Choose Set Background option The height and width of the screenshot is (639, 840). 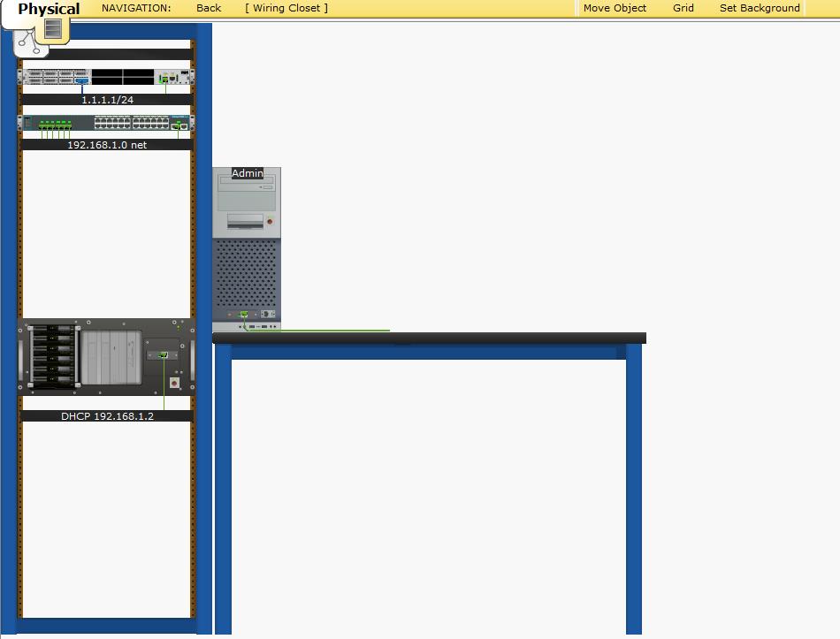click(760, 8)
